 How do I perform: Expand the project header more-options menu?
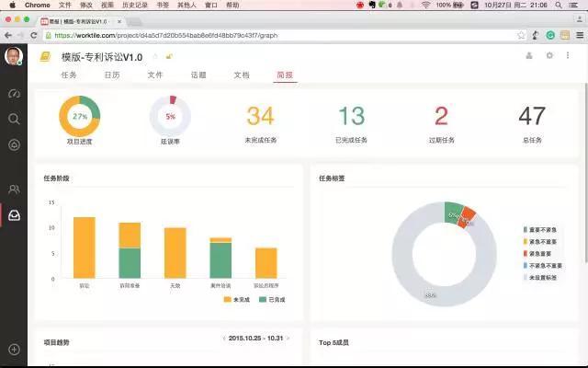tap(570, 56)
